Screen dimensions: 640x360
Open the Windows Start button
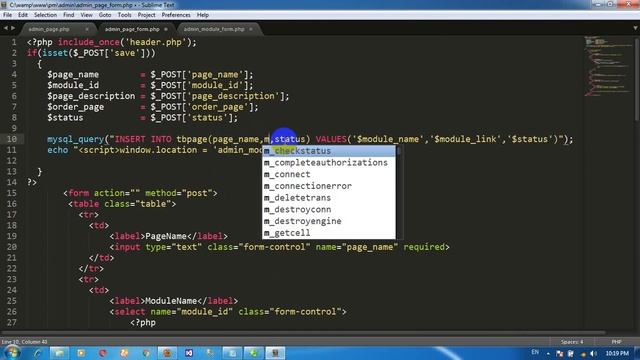pos(11,353)
